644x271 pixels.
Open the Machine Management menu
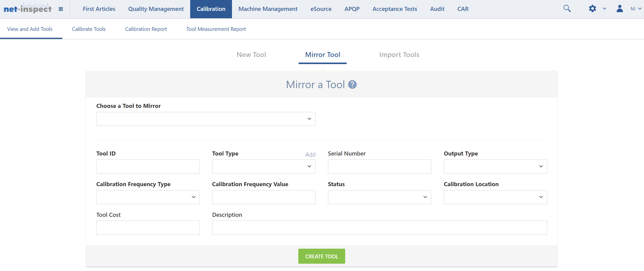pos(268,9)
